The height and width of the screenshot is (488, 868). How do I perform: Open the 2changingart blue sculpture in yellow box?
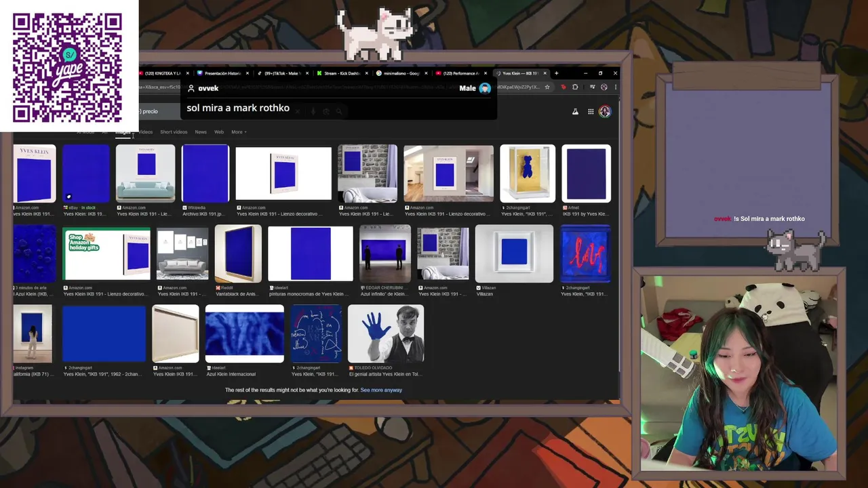click(x=528, y=174)
